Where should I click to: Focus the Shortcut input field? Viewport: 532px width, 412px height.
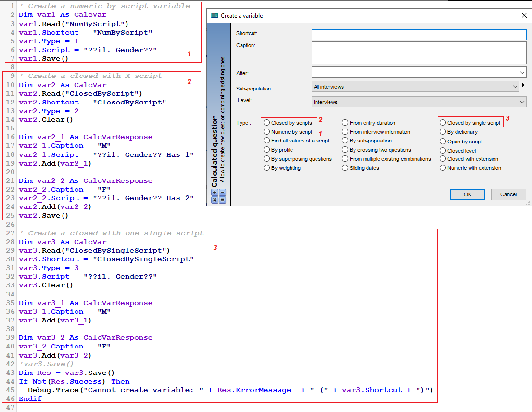pyautogui.click(x=419, y=35)
